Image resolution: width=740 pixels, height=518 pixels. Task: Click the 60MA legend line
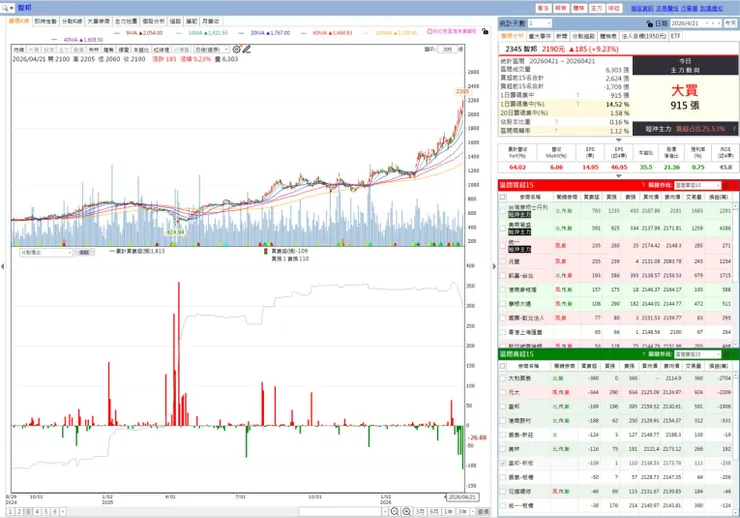tap(326, 33)
